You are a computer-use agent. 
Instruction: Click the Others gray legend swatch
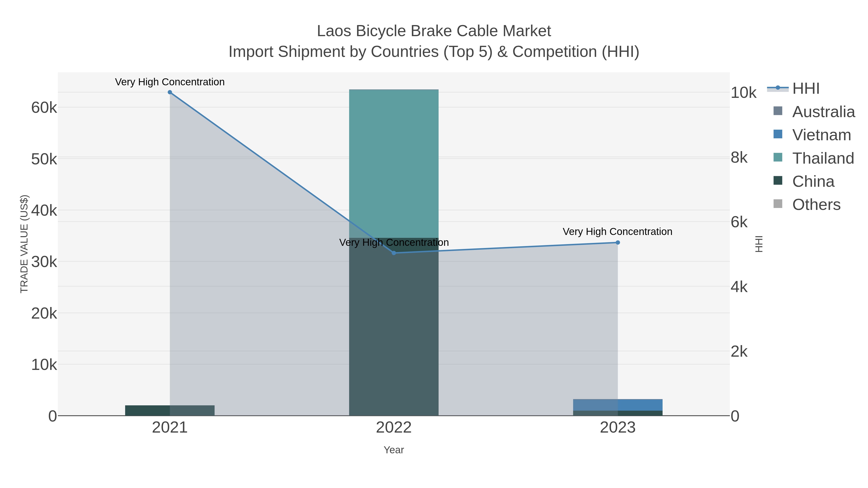coord(778,204)
